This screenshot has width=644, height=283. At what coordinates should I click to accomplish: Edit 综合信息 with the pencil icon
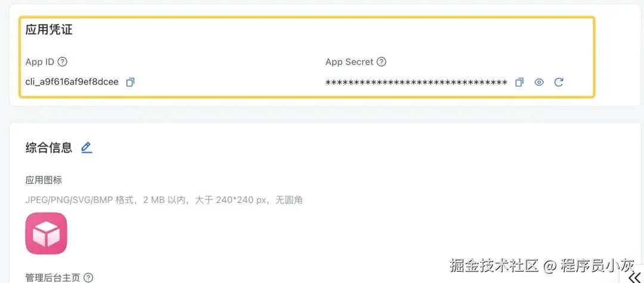86,147
